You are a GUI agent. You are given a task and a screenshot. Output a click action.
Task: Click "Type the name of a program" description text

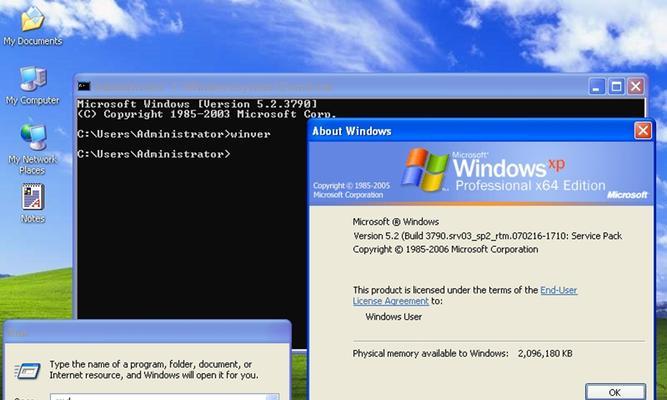154,370
